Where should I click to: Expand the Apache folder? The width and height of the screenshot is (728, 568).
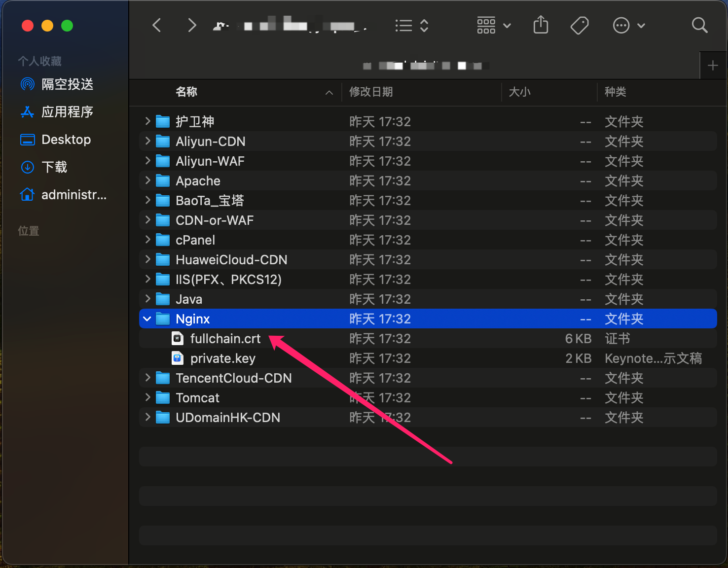(147, 180)
